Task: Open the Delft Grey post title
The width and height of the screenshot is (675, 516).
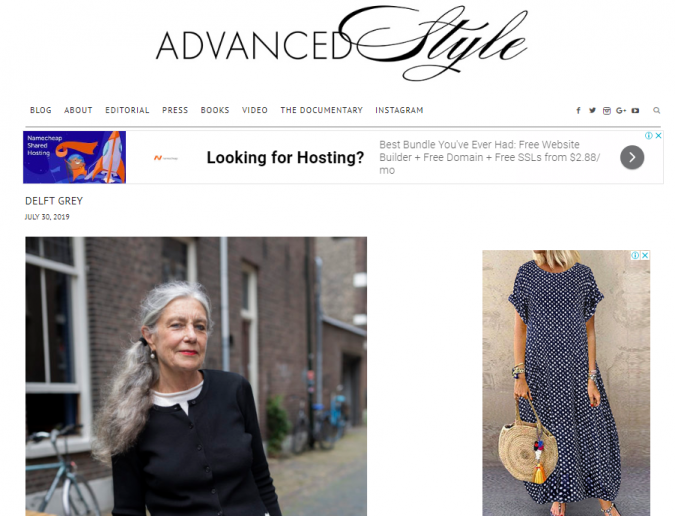Action: pyautogui.click(x=54, y=201)
